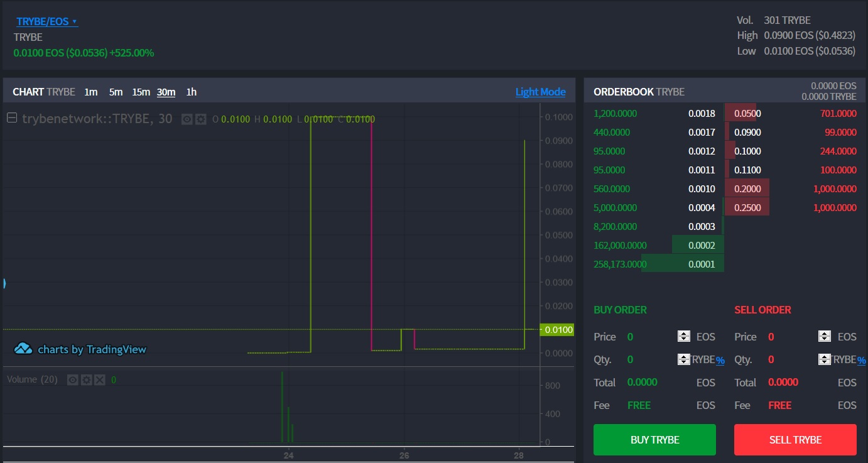The width and height of the screenshot is (868, 463).
Task: Open settings for the TRYBE price series
Action: point(200,119)
